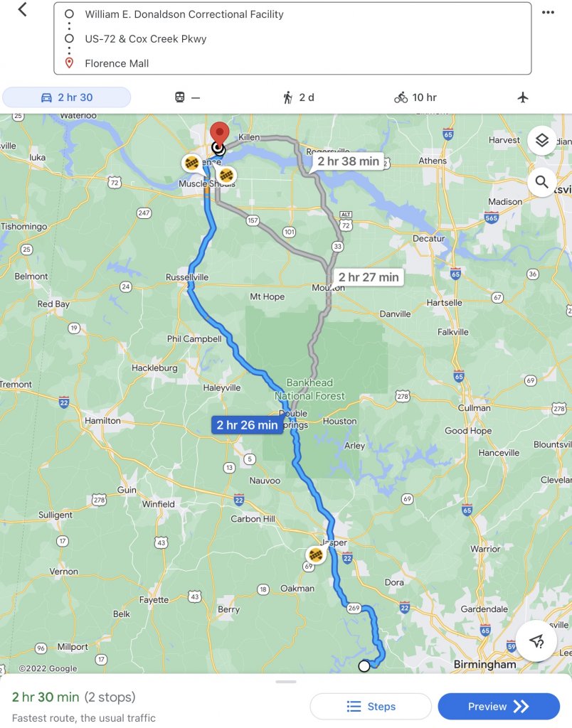
Task: Open the three-dot more options menu
Action: tap(548, 13)
